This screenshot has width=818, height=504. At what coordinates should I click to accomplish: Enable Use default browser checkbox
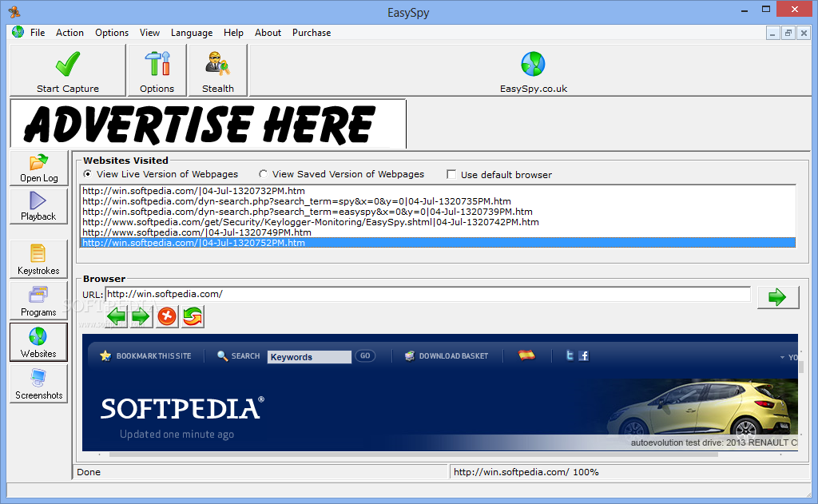pos(451,174)
